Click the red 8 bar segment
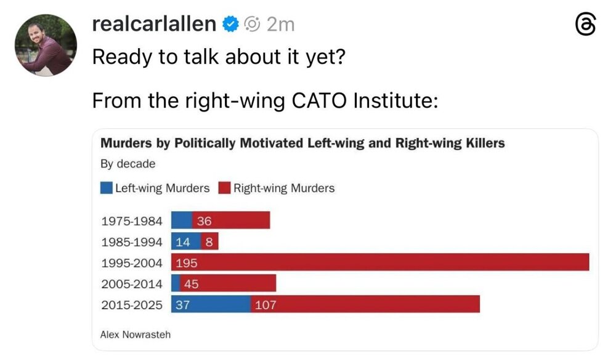The width and height of the screenshot is (616, 364). [209, 241]
